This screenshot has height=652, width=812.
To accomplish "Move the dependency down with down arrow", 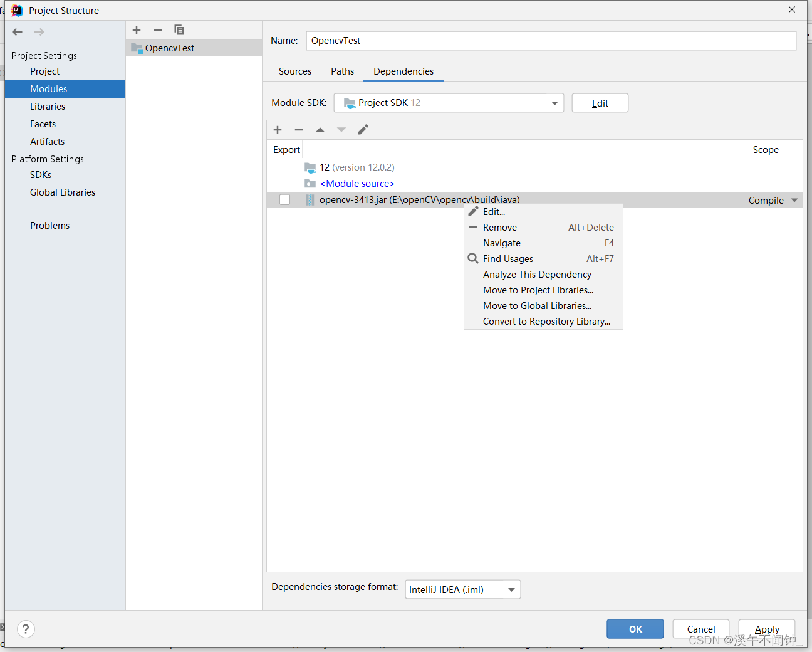I will (x=341, y=130).
